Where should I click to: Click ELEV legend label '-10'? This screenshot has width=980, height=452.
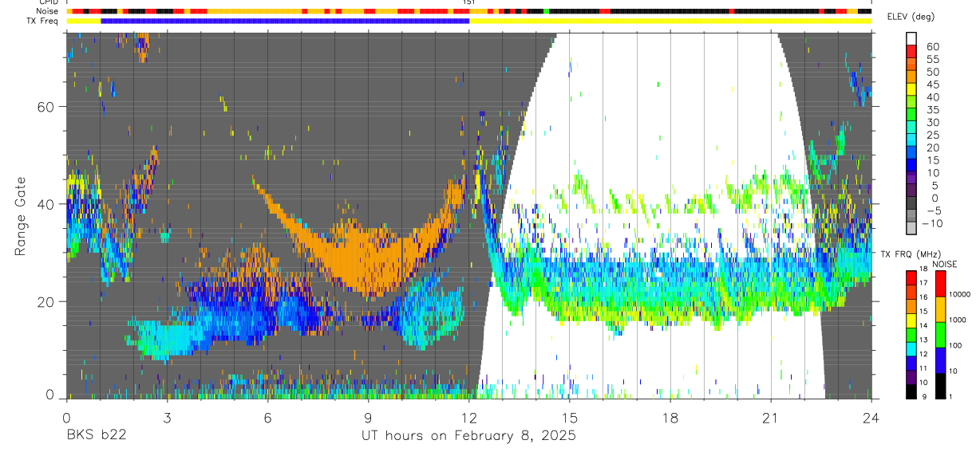[931, 223]
